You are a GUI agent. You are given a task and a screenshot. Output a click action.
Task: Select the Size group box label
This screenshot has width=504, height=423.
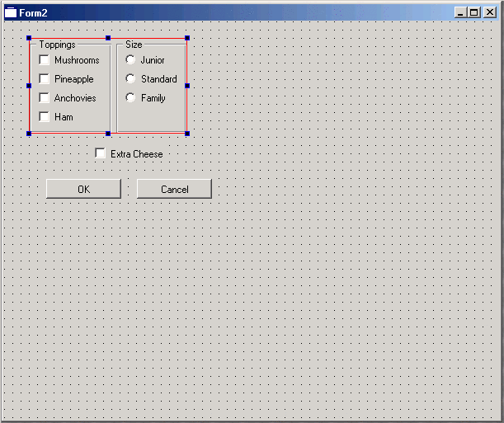[134, 45]
